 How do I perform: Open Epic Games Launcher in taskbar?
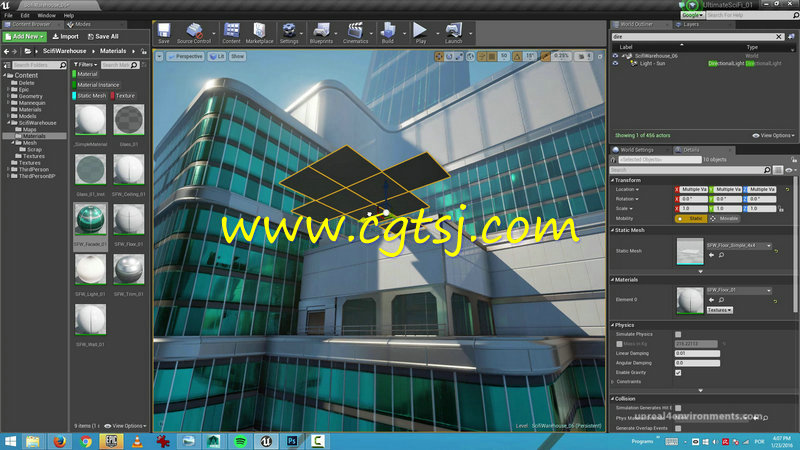[111, 441]
